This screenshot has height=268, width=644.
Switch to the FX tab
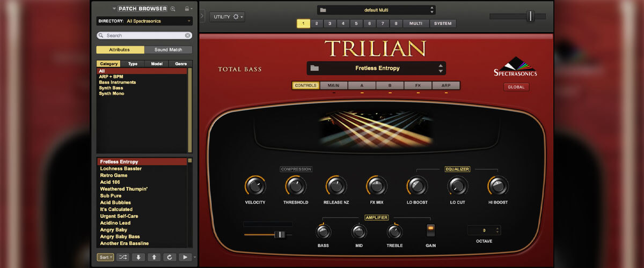coord(418,85)
